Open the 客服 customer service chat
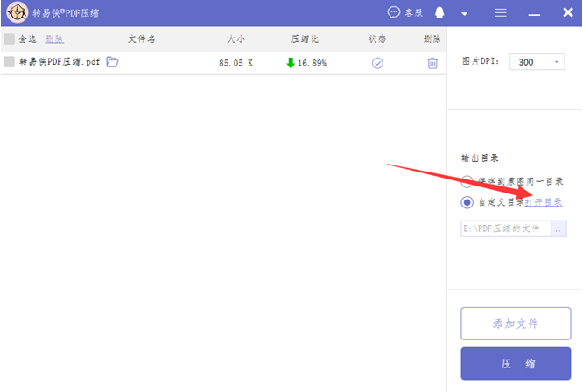The width and height of the screenshot is (583, 392). (x=404, y=12)
